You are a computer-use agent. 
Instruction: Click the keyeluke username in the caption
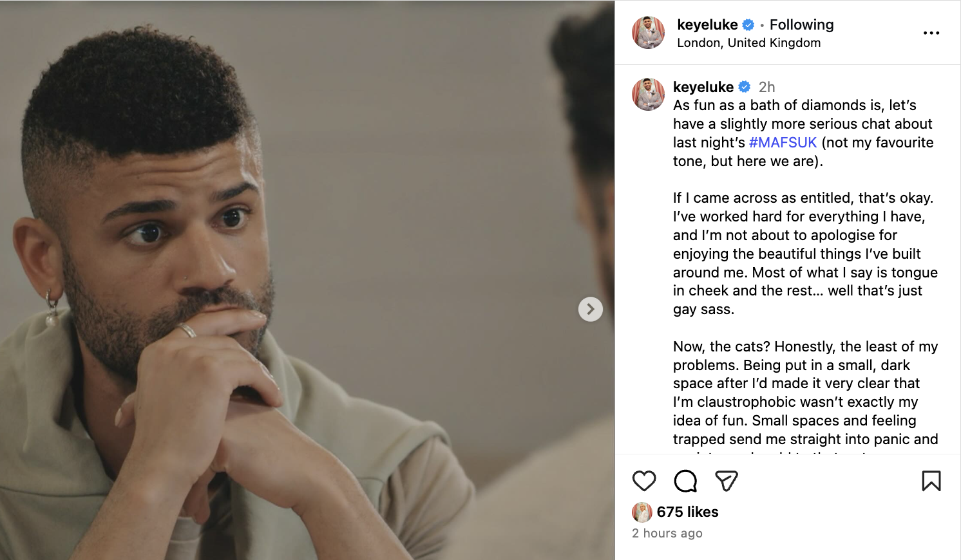tap(703, 87)
